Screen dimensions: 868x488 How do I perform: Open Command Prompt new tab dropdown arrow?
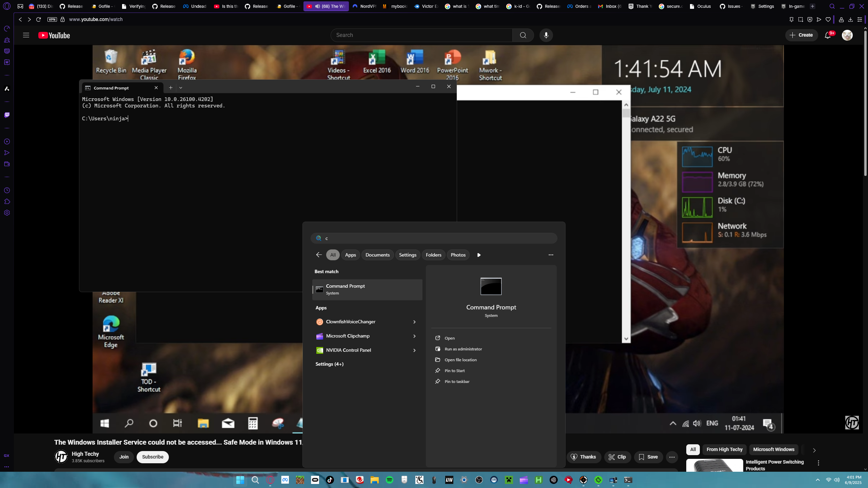tap(181, 88)
